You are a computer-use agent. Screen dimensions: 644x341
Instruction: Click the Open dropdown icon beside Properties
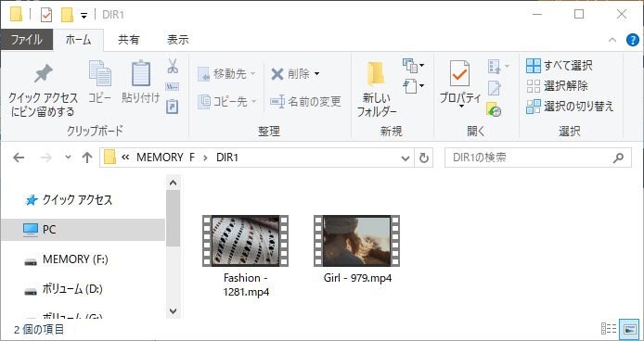pos(498,67)
